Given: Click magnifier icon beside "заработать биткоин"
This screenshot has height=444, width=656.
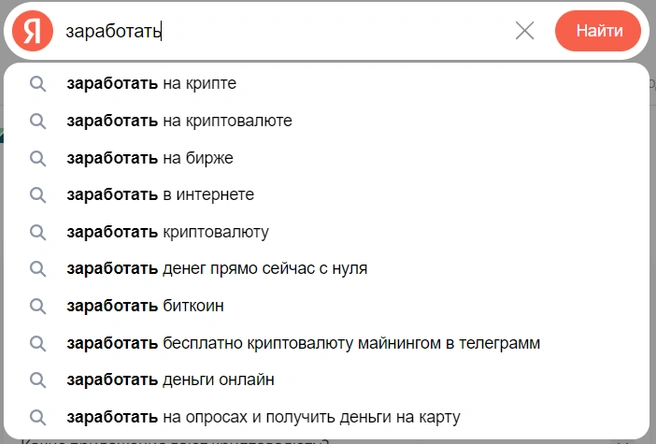Looking at the screenshot, I should click(x=38, y=307).
